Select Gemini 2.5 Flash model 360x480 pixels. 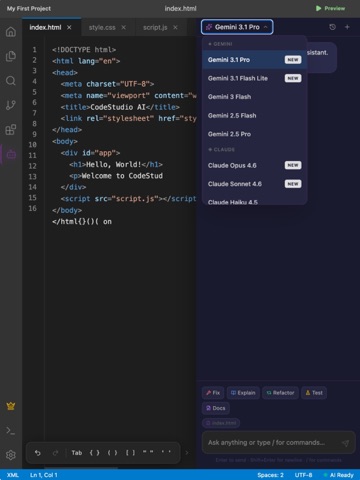254,115
